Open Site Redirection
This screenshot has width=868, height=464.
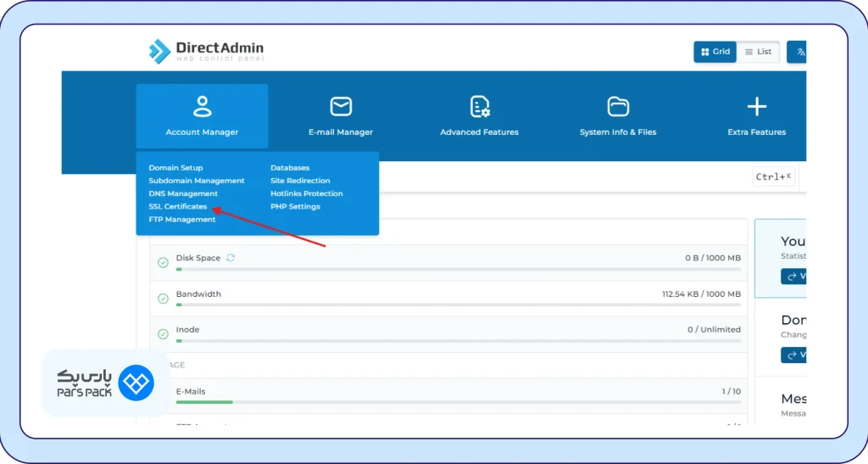[300, 181]
